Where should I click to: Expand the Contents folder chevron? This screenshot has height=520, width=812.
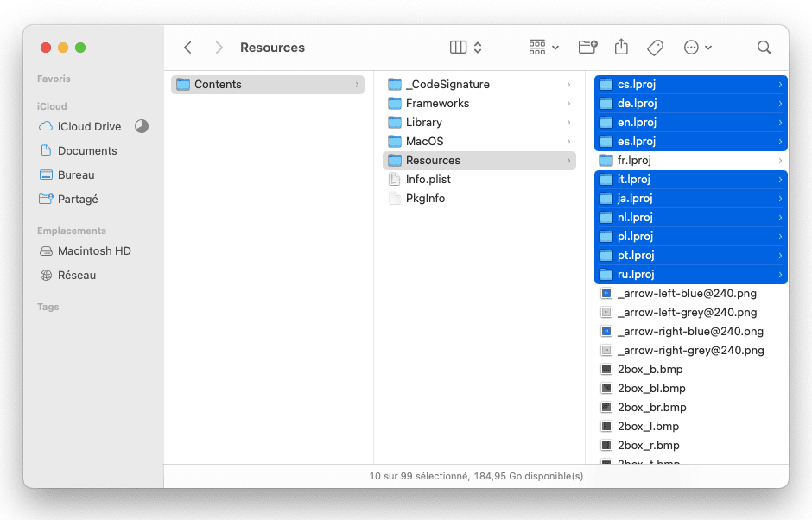click(x=357, y=85)
